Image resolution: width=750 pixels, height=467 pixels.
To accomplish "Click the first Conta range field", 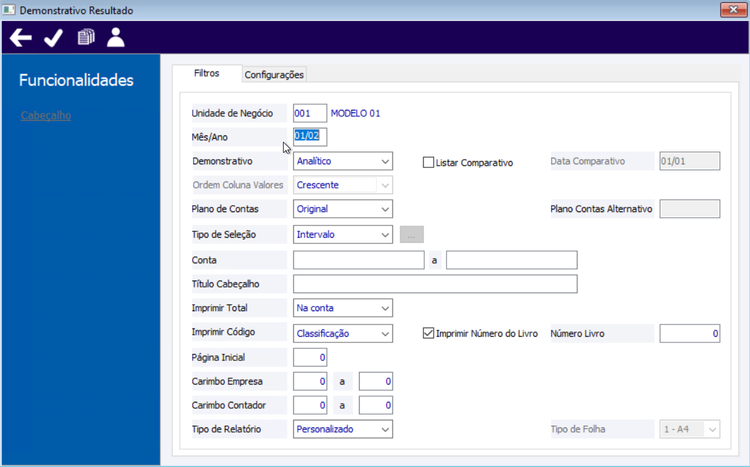I will coord(359,260).
